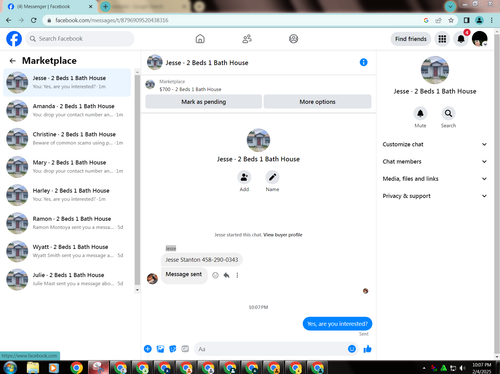The image size is (500, 374).
Task: Send a thumbs up like
Action: coord(367,349)
